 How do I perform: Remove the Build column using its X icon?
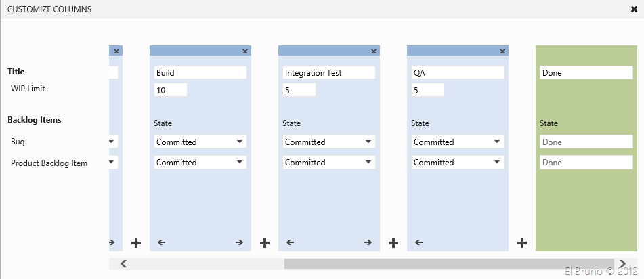245,51
